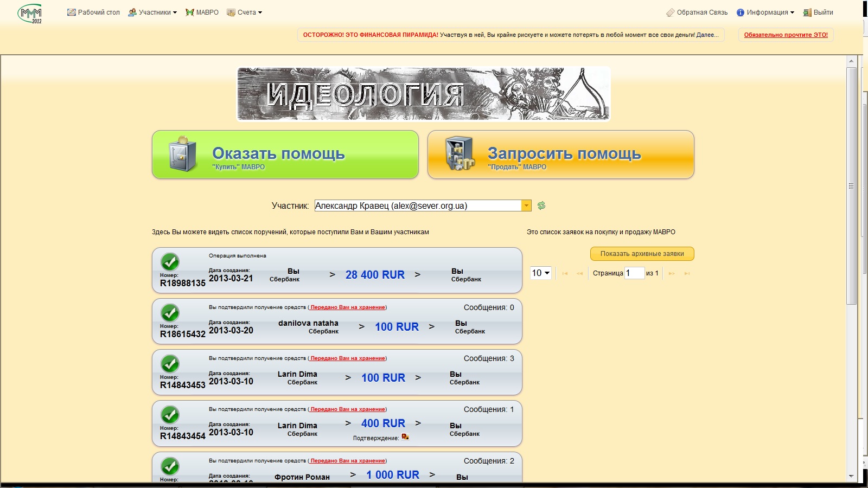Click Передано Вам на хранение in R14843454

point(348,409)
